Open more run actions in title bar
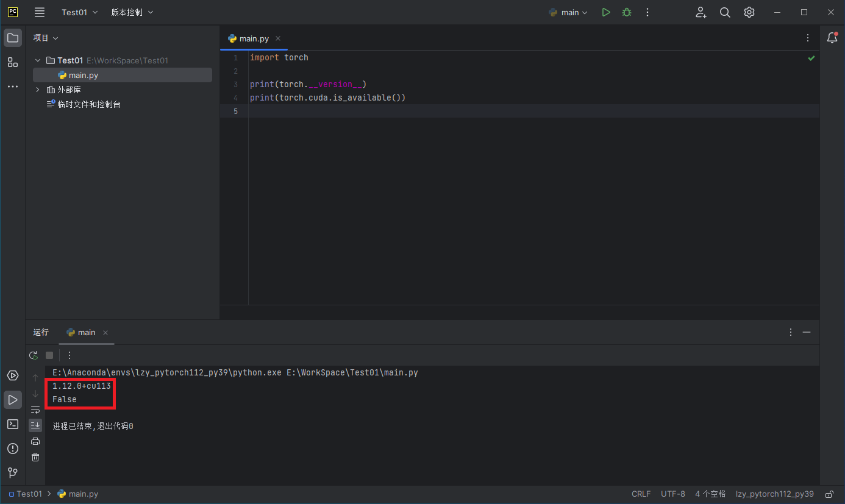845x504 pixels. [647, 12]
